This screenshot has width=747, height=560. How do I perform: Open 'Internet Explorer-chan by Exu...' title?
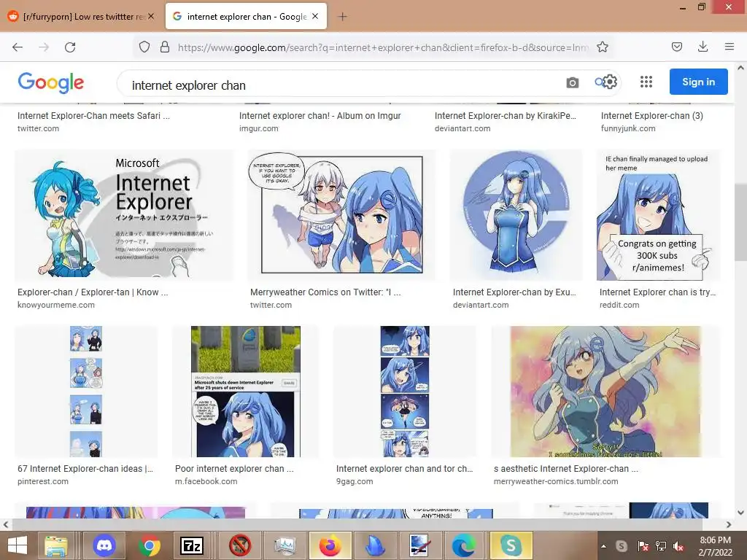click(514, 292)
